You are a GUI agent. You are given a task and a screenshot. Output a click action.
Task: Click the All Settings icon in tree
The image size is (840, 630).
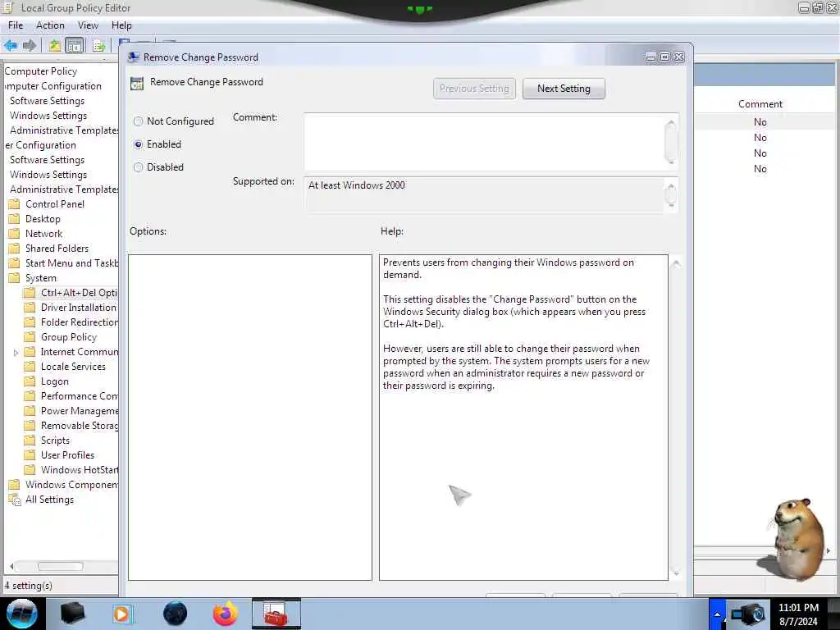click(x=15, y=500)
